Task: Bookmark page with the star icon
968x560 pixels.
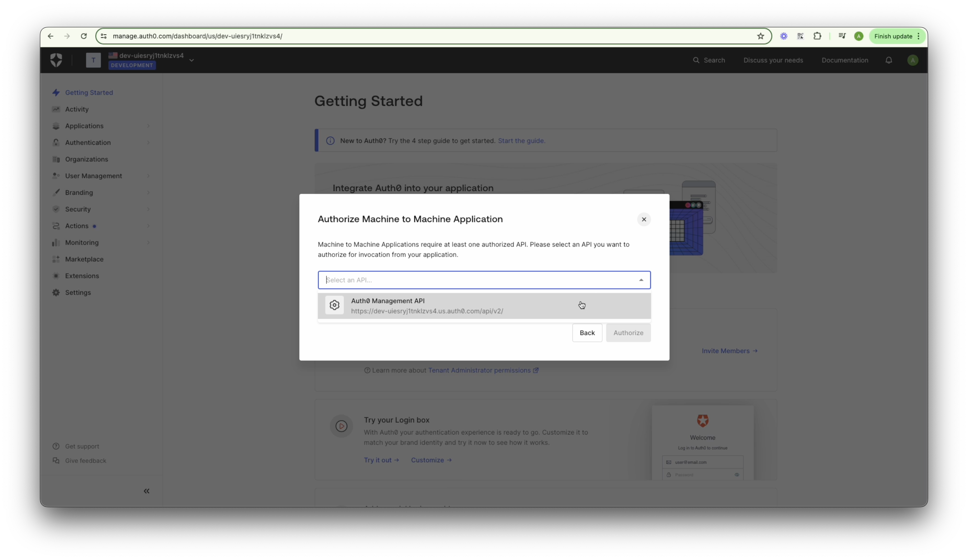Action: pyautogui.click(x=760, y=36)
